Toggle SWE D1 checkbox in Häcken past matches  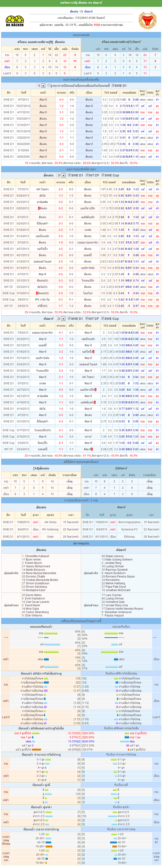(70, 175)
